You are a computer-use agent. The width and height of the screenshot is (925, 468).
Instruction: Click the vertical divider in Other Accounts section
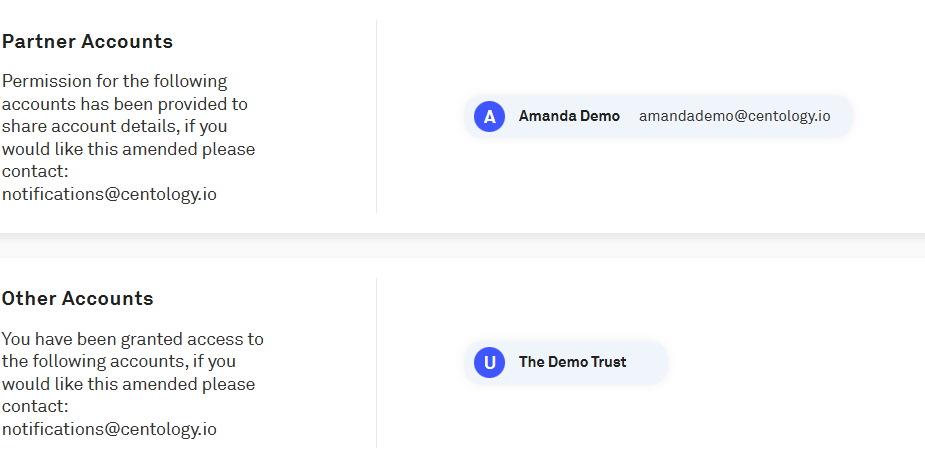click(376, 362)
